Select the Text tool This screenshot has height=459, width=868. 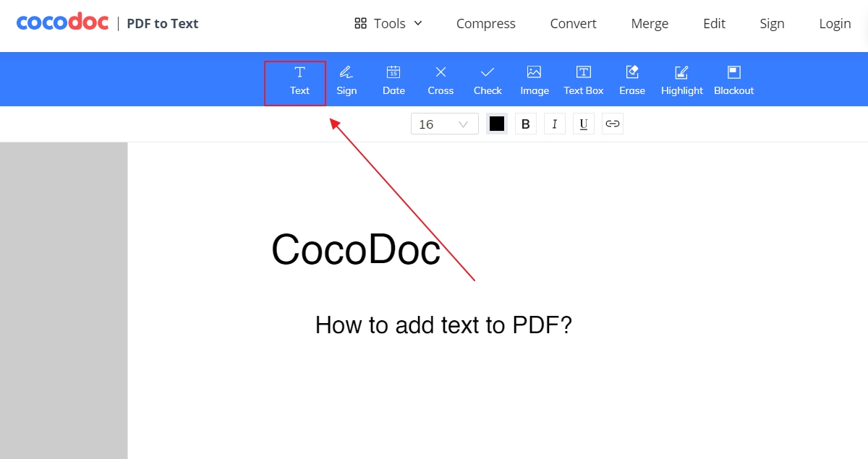(x=299, y=81)
